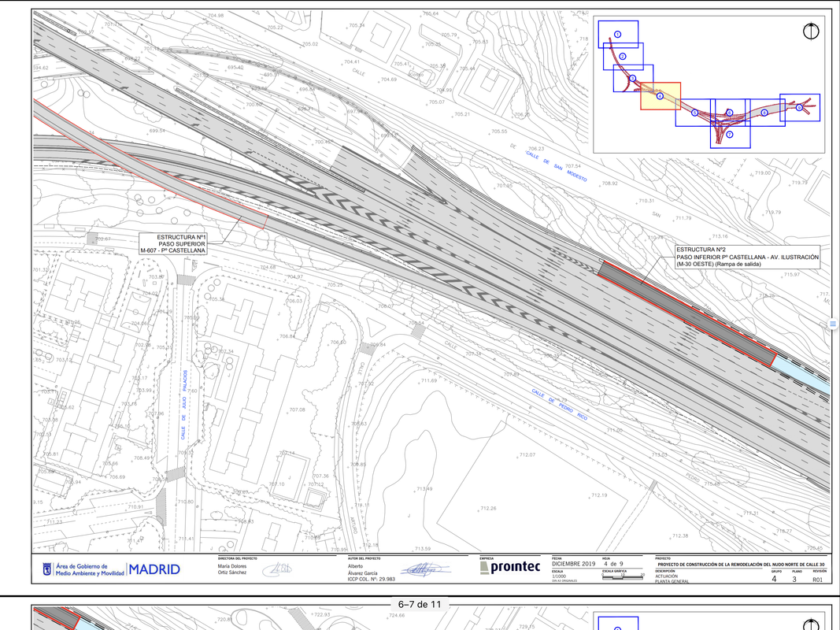Click the 'CALLE DE PEDRO RICO' street label
The image size is (840, 630).
tap(559, 405)
